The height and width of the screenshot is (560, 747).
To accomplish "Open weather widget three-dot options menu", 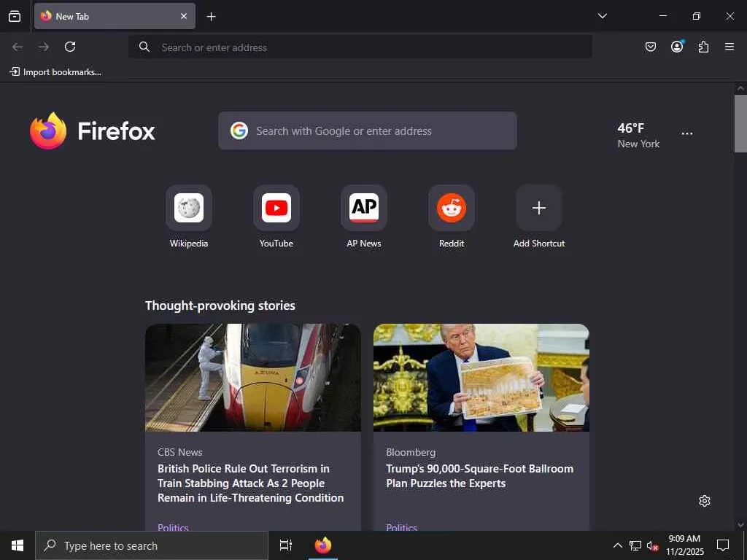I will coord(687,134).
